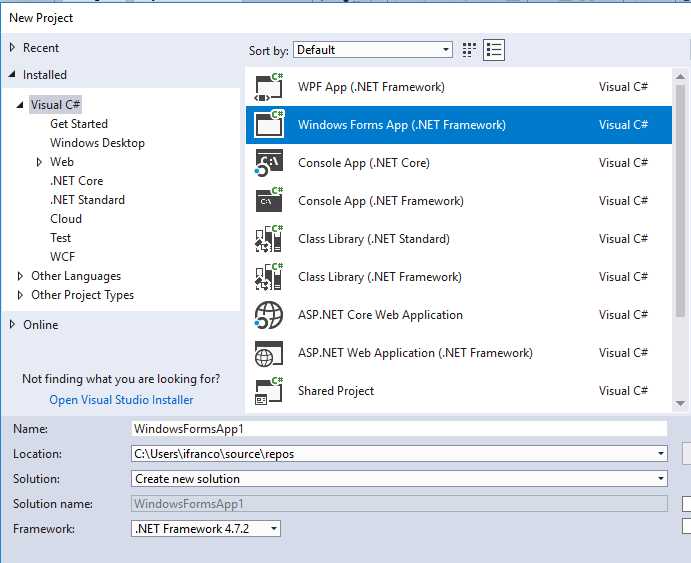691x563 pixels.
Task: Select .NET Standard category
Action: coord(87,200)
